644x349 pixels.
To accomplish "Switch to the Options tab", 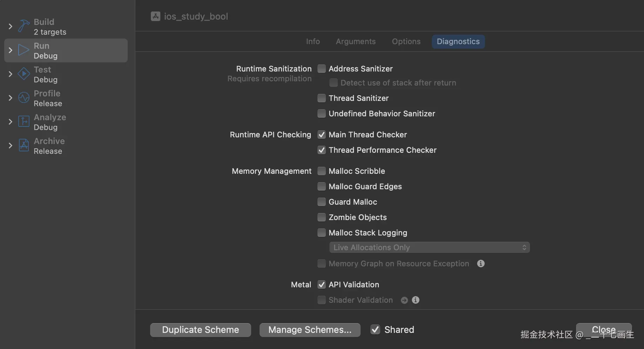I will (x=406, y=41).
